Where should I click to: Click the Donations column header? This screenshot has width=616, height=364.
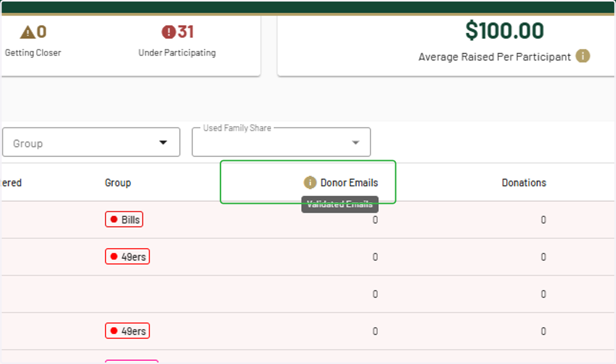[x=524, y=183]
